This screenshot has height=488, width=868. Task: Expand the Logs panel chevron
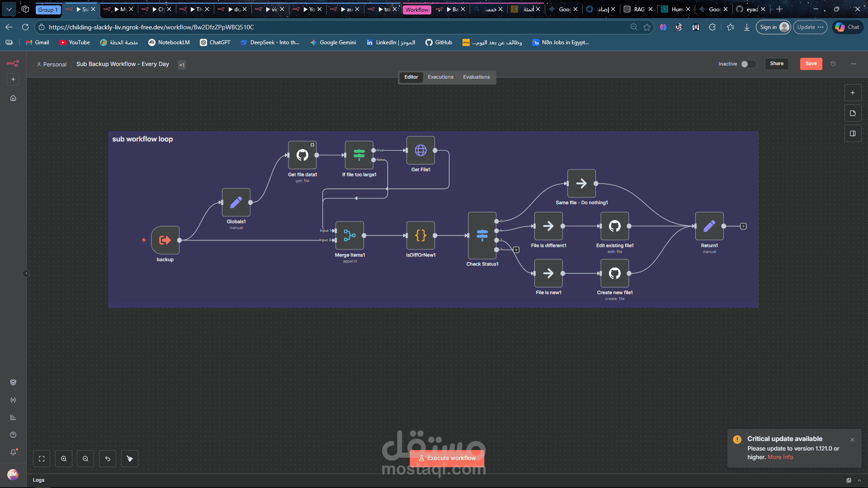point(859,480)
